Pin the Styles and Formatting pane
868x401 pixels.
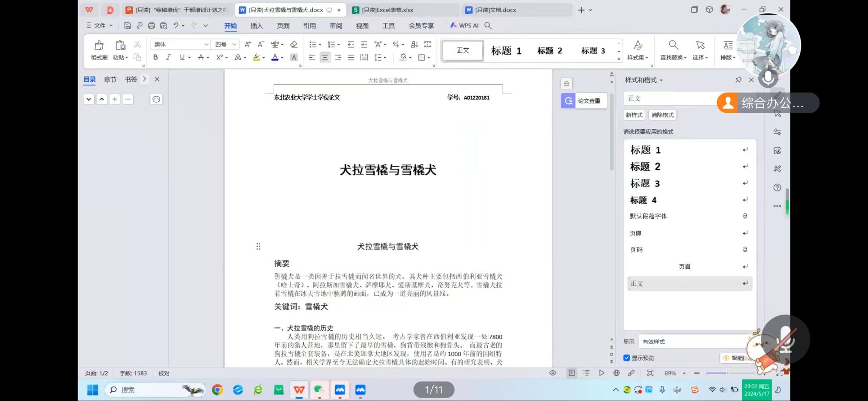click(x=738, y=80)
